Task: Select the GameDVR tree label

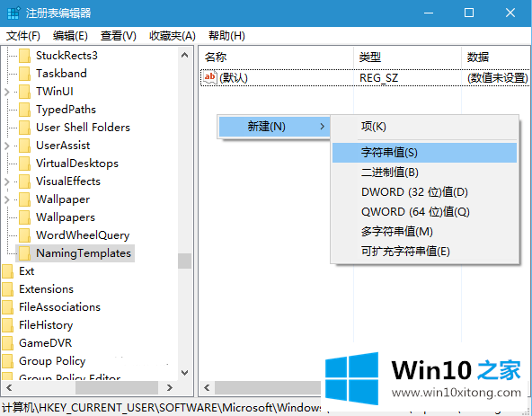Action: pyautogui.click(x=46, y=343)
